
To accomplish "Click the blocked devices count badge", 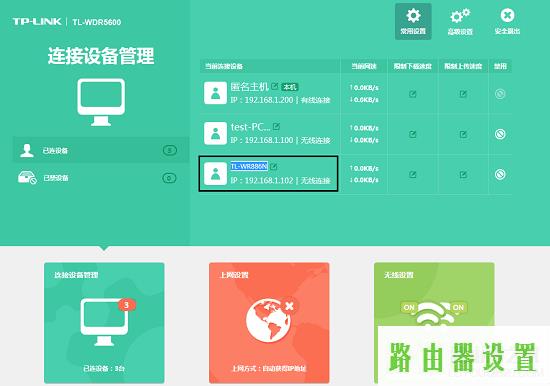I will pyautogui.click(x=169, y=178).
